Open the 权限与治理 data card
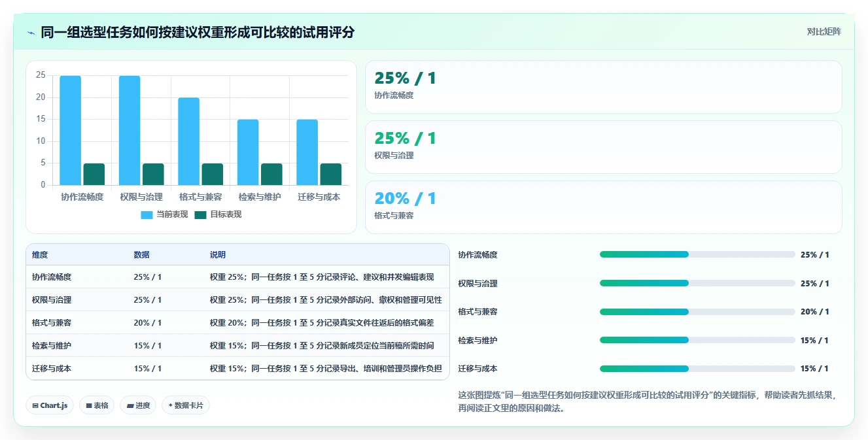868x440 pixels. [x=603, y=147]
